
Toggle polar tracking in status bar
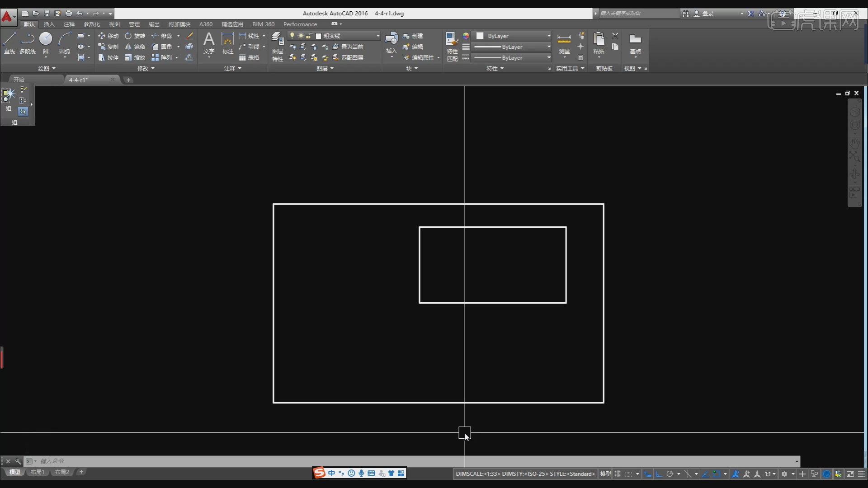(670, 474)
